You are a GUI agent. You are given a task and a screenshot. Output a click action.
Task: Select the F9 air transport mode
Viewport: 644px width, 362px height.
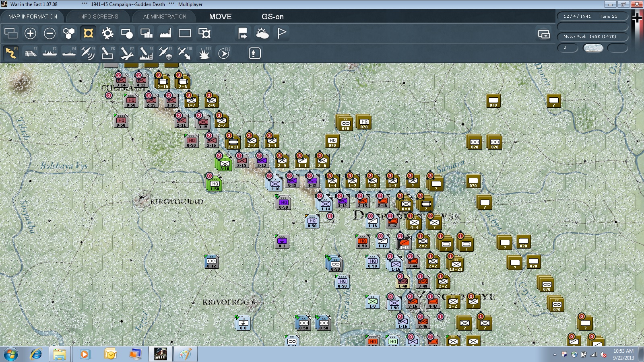coord(165,53)
